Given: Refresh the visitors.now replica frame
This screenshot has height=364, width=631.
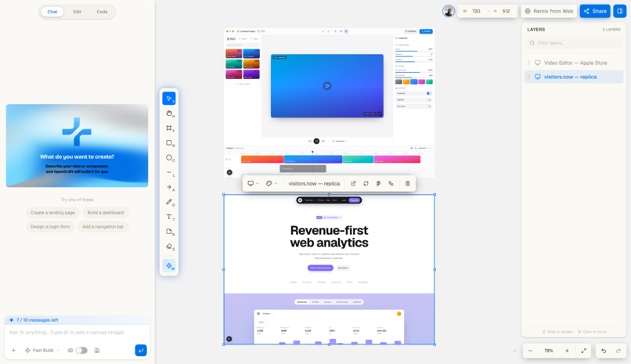Looking at the screenshot, I should coord(366,183).
